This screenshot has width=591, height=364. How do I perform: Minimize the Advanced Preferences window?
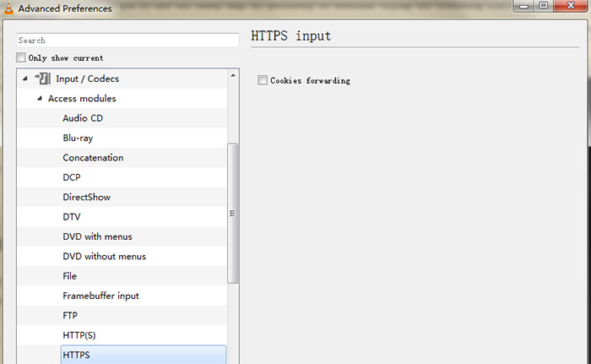524,6
